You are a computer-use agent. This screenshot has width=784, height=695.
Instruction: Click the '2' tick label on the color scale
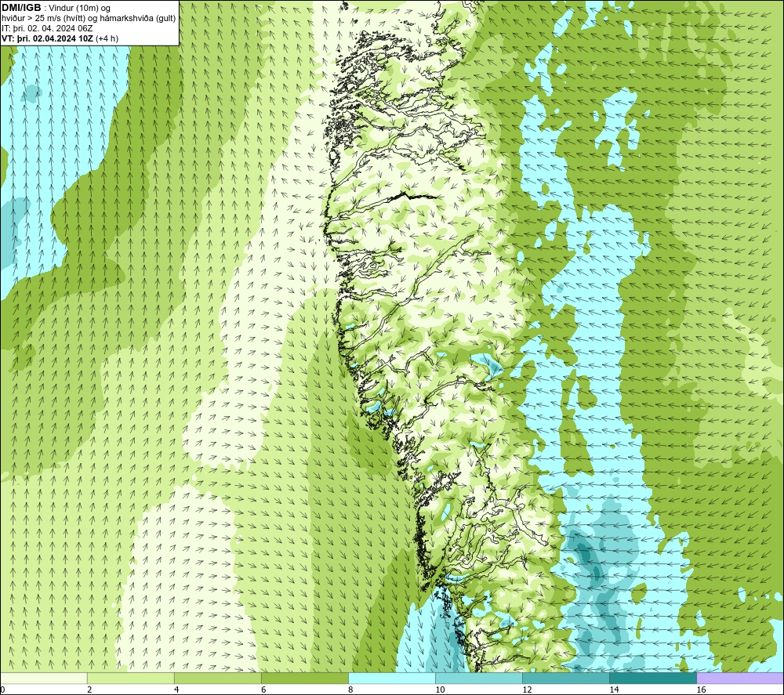pos(89,690)
